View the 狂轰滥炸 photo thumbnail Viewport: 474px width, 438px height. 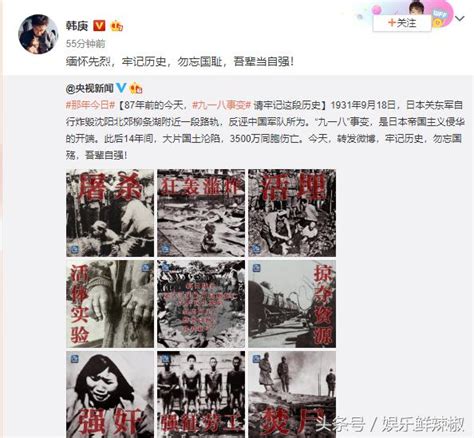coord(201,213)
